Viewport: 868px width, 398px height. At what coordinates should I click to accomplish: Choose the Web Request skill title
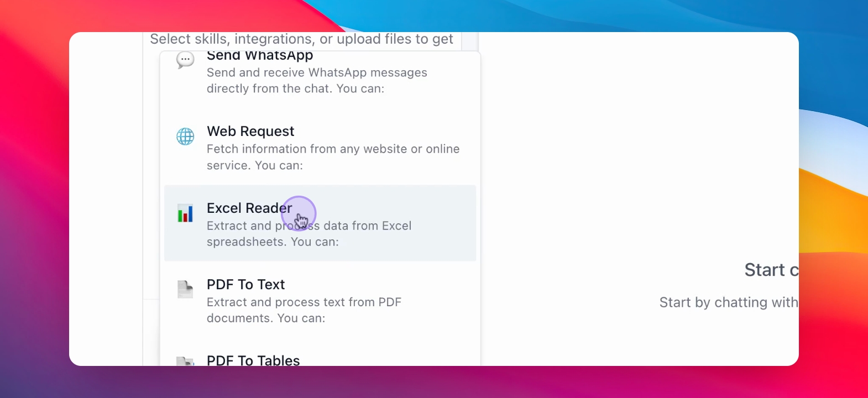250,131
